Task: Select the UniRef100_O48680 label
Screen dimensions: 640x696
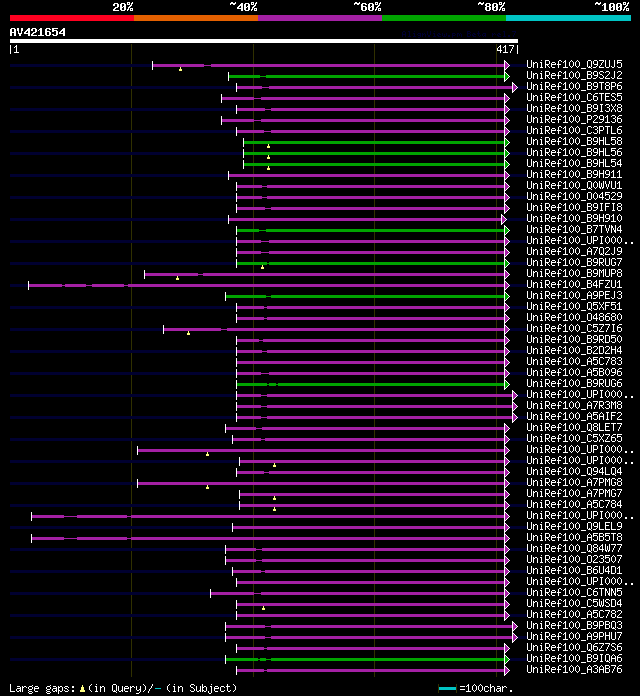Action: click(x=574, y=317)
